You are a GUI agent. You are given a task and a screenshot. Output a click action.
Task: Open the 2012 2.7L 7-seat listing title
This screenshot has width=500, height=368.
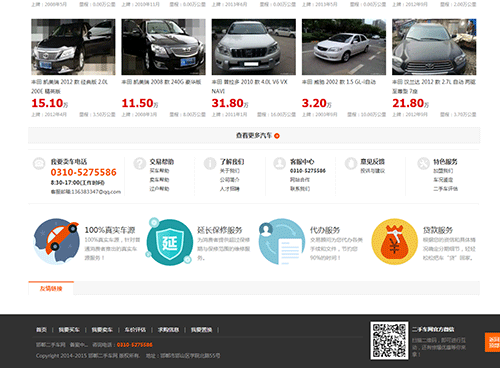tap(434, 86)
